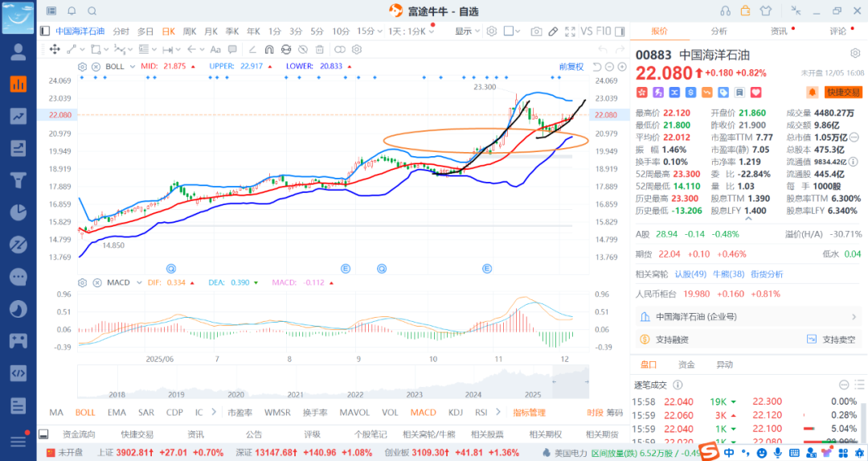868x461 pixels.
Task: Open the comment note drawing tool
Action: 232,49
